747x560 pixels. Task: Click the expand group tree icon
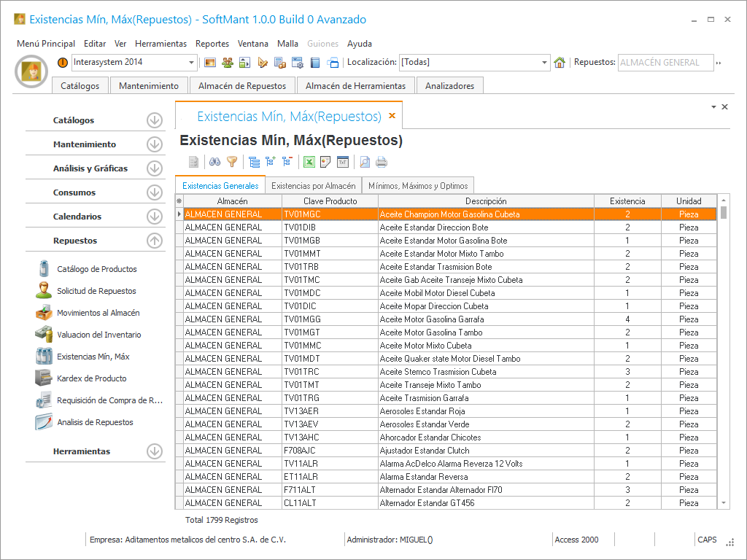click(x=271, y=162)
